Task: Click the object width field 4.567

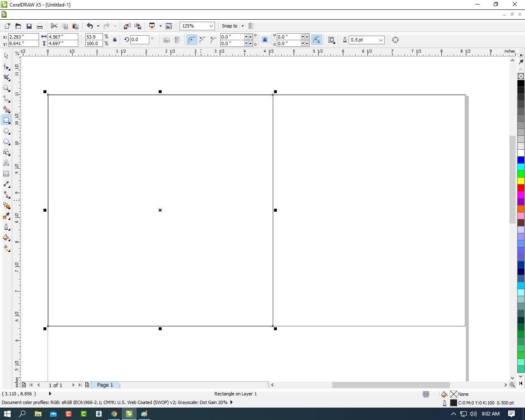Action: [x=63, y=37]
